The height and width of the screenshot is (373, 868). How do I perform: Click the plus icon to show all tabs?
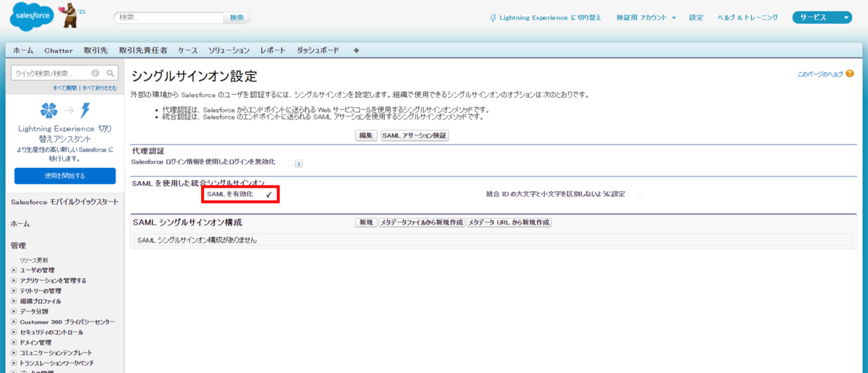[x=356, y=51]
